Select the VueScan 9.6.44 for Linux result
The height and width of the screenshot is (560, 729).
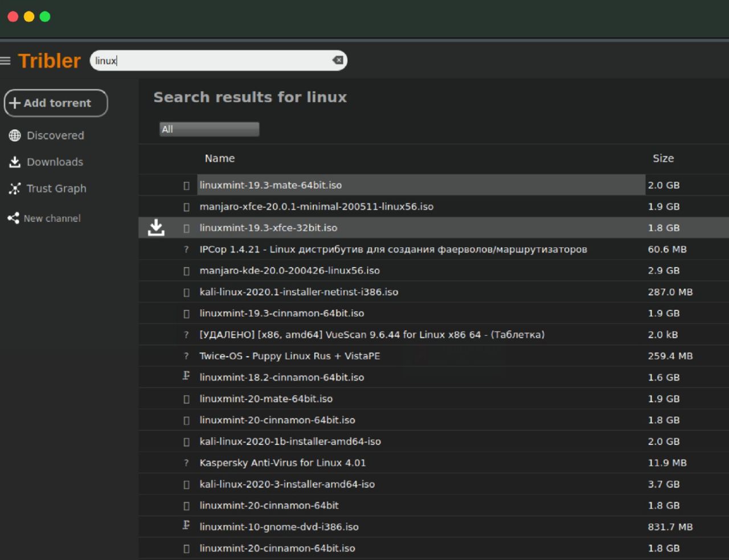click(x=372, y=334)
